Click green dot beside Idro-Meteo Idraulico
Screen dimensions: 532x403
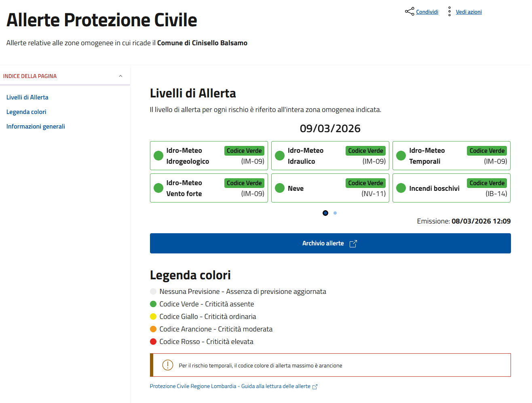click(x=280, y=156)
